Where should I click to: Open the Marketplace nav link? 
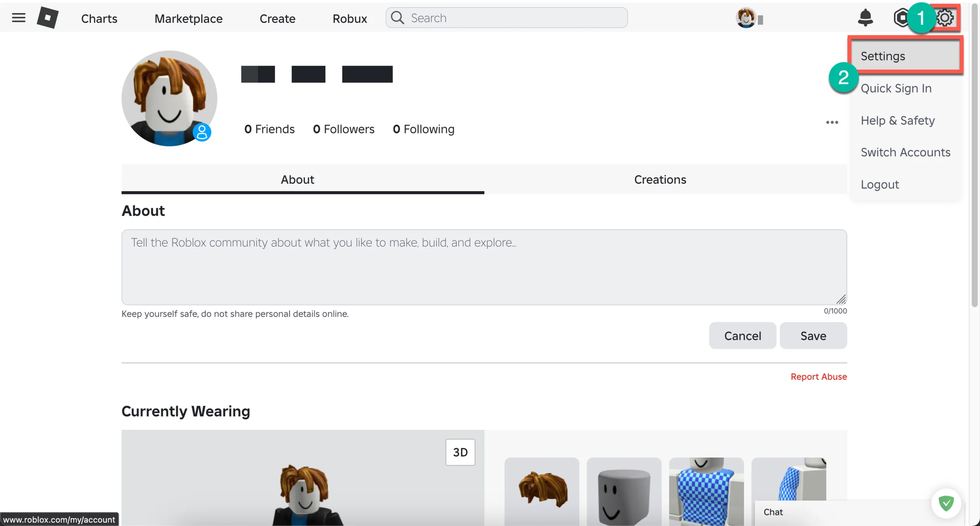188,18
